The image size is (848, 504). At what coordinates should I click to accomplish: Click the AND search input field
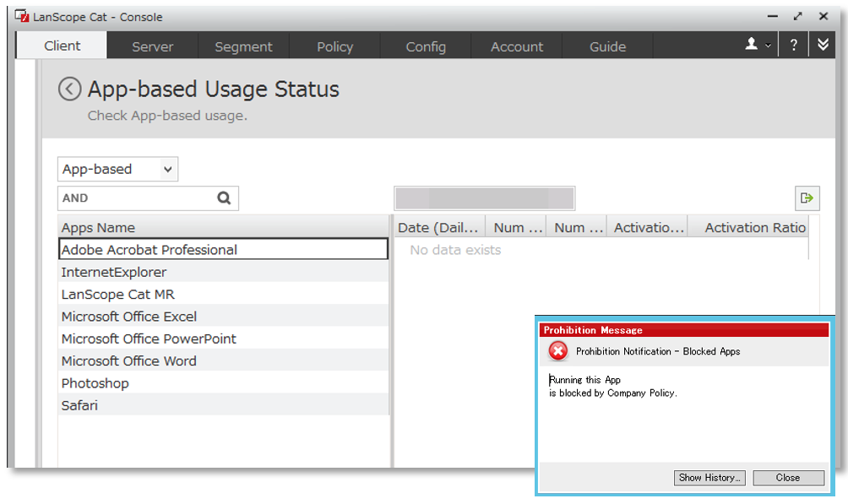click(x=135, y=198)
